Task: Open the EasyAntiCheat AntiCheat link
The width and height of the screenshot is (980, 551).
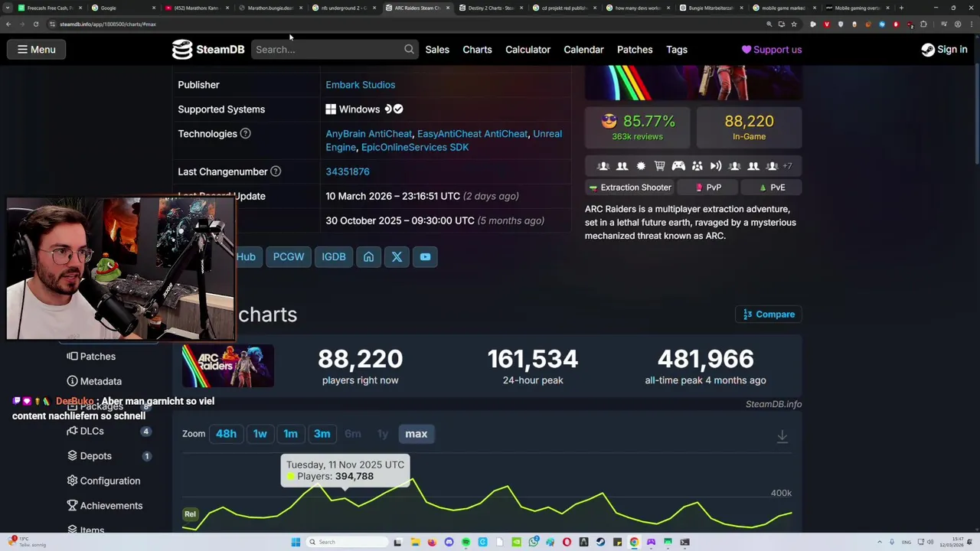Action: pos(472,134)
